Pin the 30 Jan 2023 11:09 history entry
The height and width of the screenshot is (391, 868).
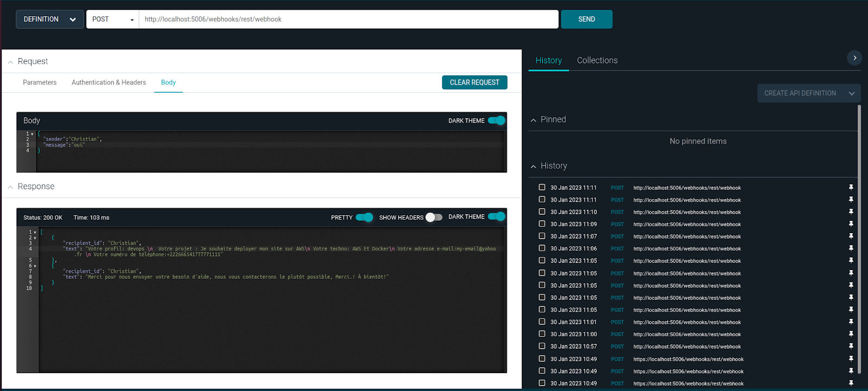851,224
